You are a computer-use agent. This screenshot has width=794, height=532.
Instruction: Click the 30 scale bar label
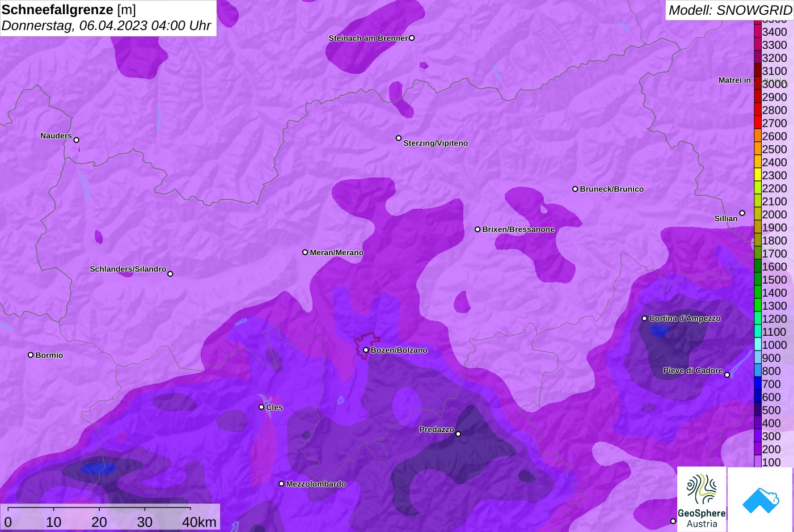[x=145, y=522]
